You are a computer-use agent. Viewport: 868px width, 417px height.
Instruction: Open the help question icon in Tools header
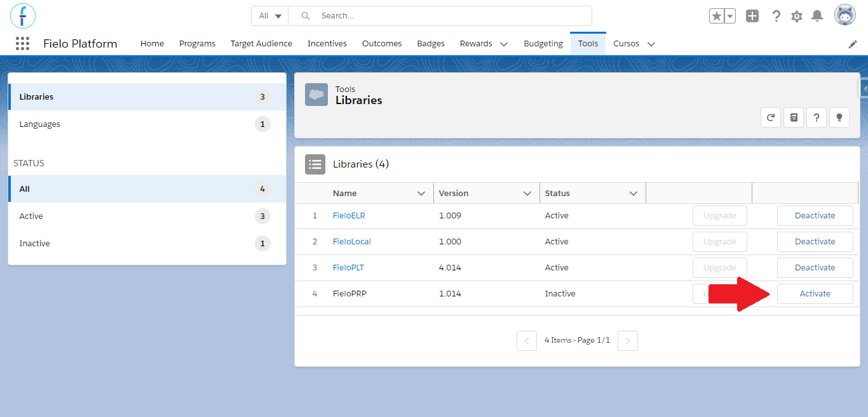(817, 117)
